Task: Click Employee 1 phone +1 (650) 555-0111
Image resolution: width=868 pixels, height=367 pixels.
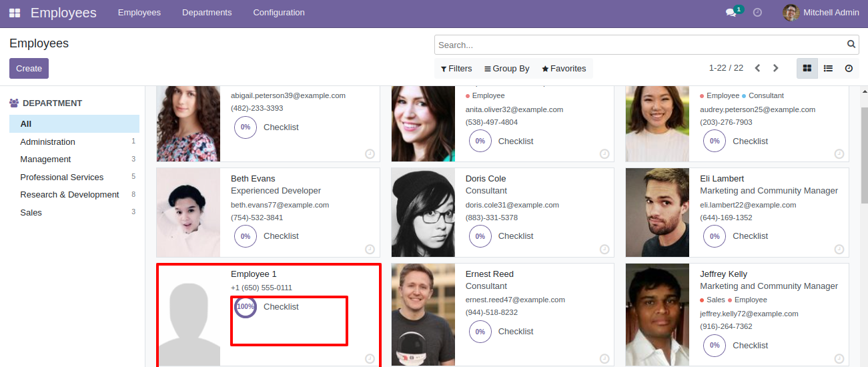Action: [262, 288]
